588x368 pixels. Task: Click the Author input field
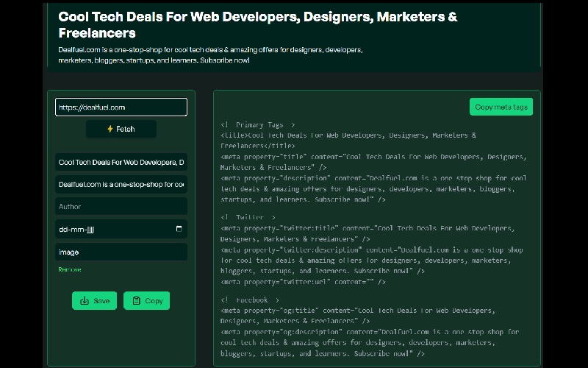point(121,207)
